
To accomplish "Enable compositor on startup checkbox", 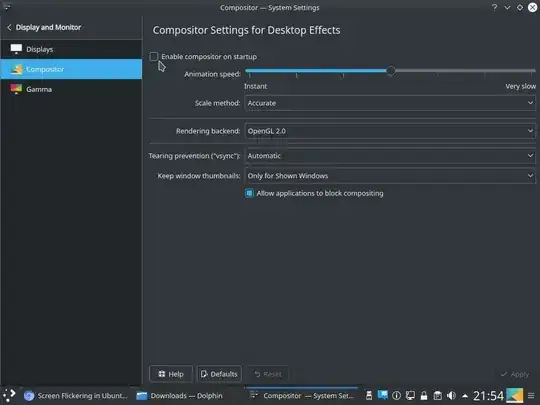I will click(154, 56).
